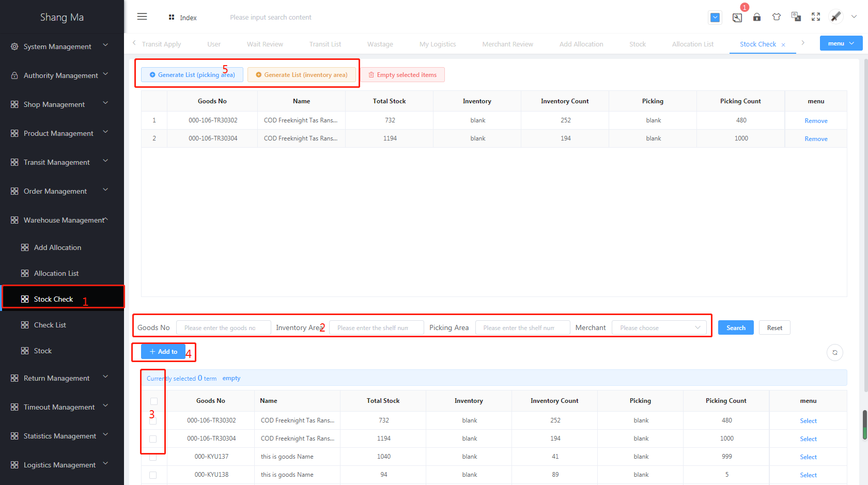The image size is (868, 485).
Task: Switch language with the translate icon
Action: (x=796, y=17)
